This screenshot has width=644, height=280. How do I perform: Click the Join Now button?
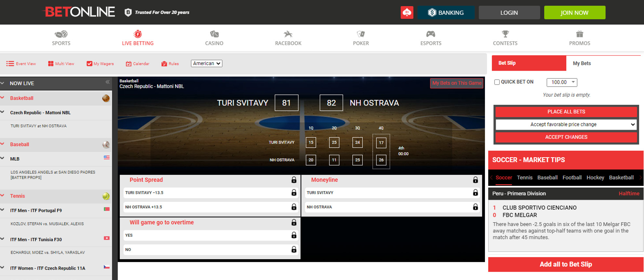point(574,13)
